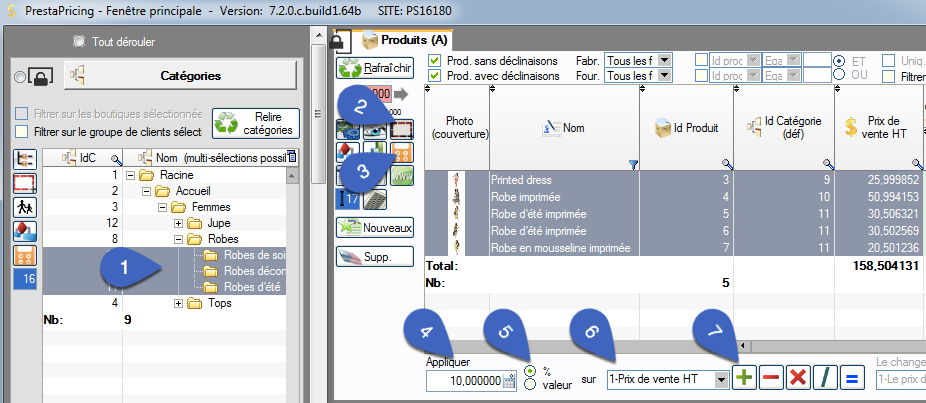Select radio button left of categories padlock
Image resolution: width=926 pixels, height=403 pixels.
(x=19, y=77)
